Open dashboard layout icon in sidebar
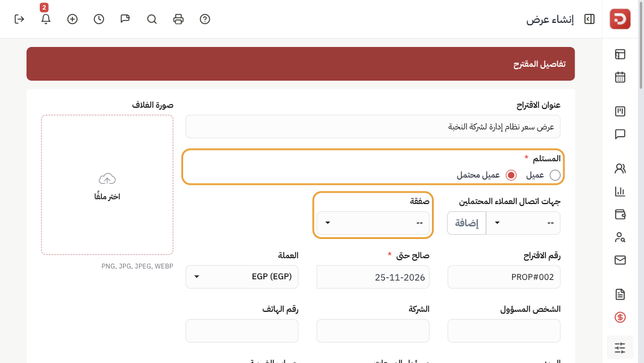 tap(620, 54)
